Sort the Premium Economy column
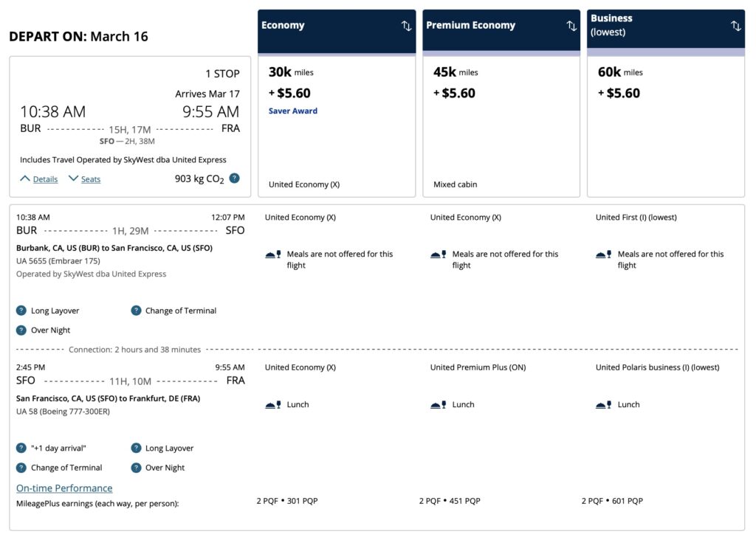The width and height of the screenshot is (756, 537). 571,25
